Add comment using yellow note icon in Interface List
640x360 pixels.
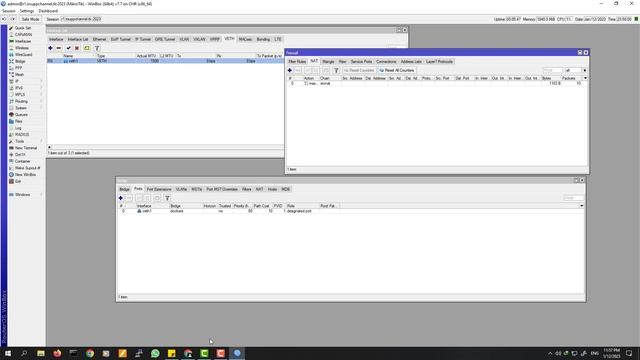click(x=87, y=48)
